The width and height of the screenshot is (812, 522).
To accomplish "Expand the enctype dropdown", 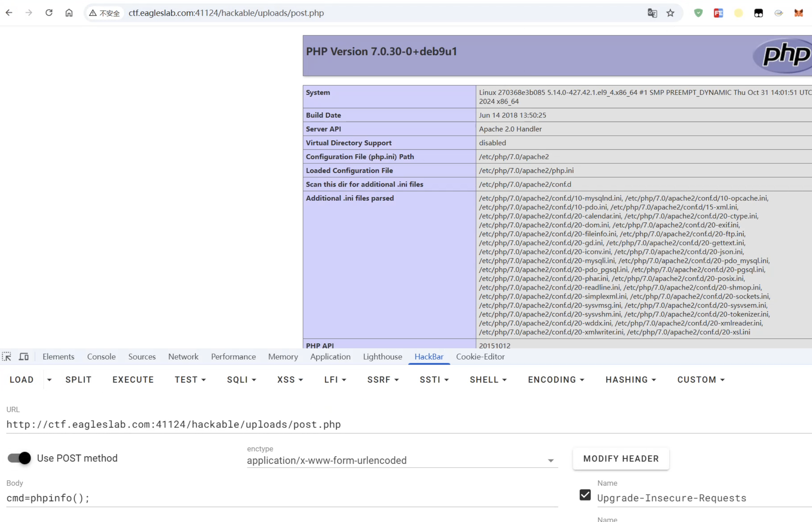I will [x=550, y=460].
